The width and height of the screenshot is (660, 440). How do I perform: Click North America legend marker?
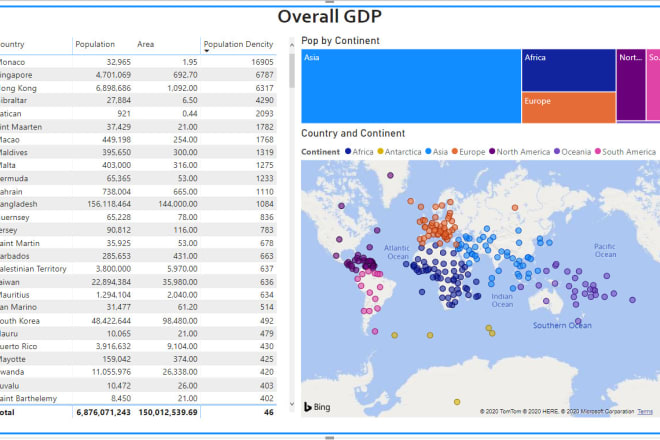point(492,151)
